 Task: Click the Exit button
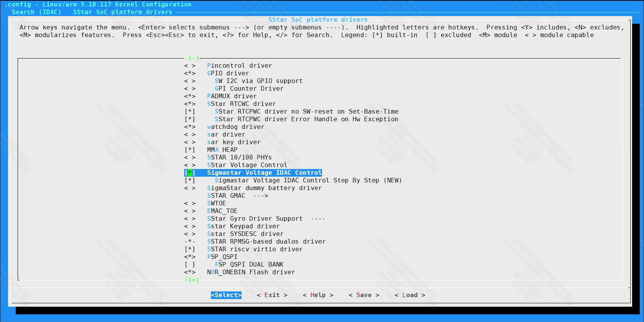(272, 295)
